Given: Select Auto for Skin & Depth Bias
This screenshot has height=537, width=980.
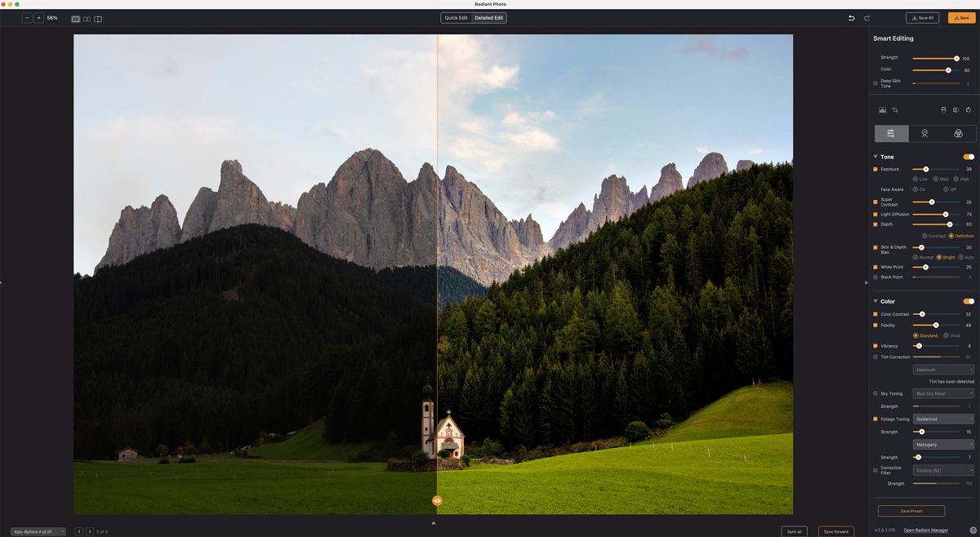Looking at the screenshot, I should pyautogui.click(x=961, y=257).
